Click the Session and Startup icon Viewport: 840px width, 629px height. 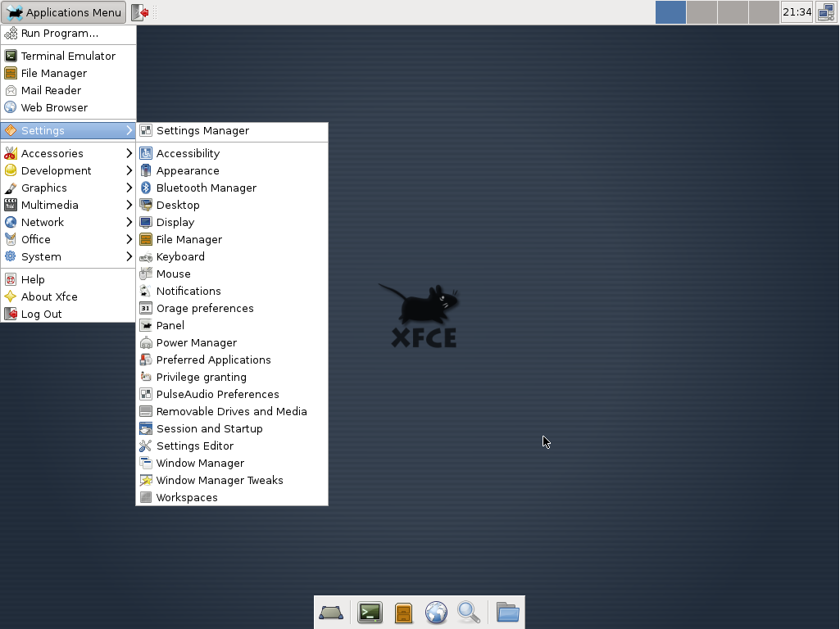click(x=146, y=429)
